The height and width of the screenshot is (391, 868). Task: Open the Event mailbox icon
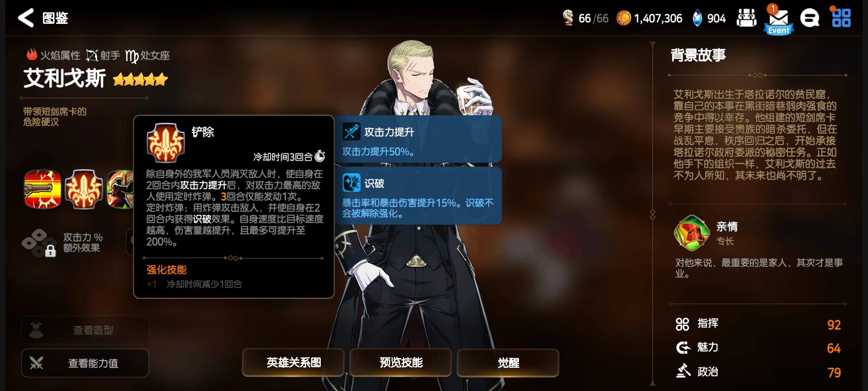[779, 20]
